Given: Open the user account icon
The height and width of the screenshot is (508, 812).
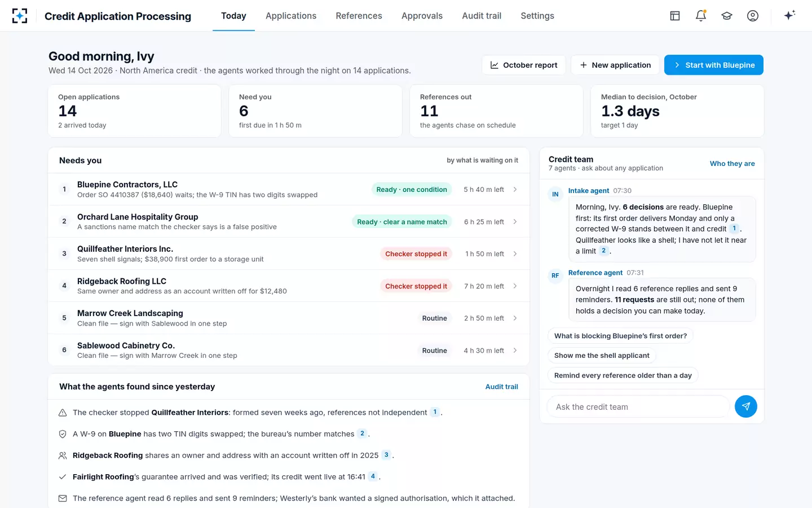Looking at the screenshot, I should (753, 16).
